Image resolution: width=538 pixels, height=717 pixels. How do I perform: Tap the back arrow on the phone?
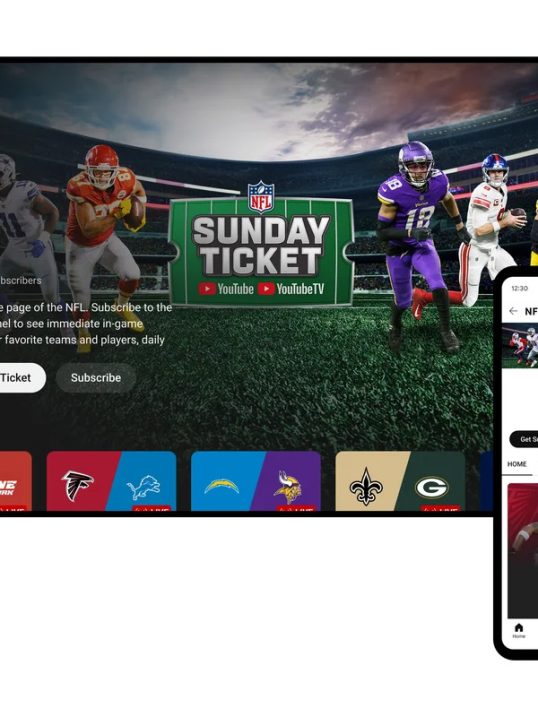pyautogui.click(x=513, y=311)
